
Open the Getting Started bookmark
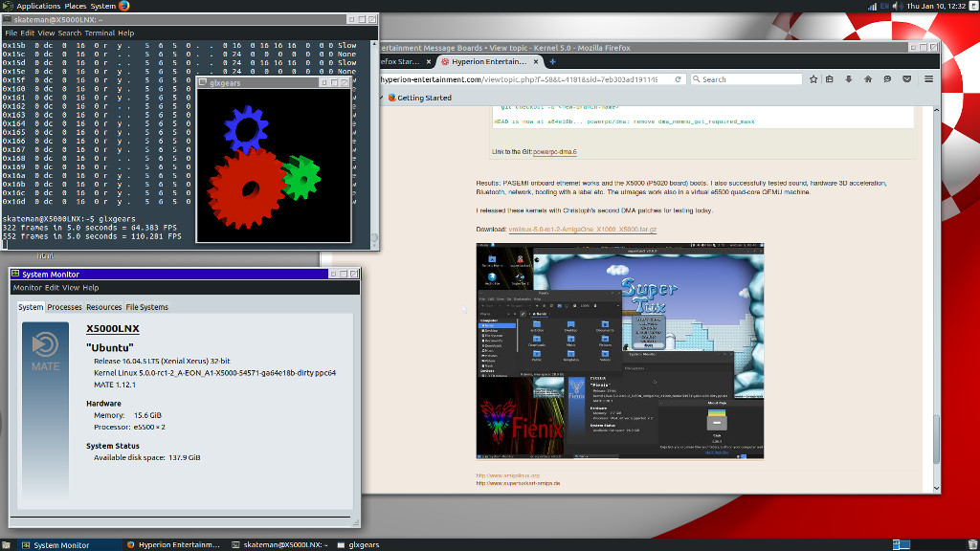tap(419, 98)
